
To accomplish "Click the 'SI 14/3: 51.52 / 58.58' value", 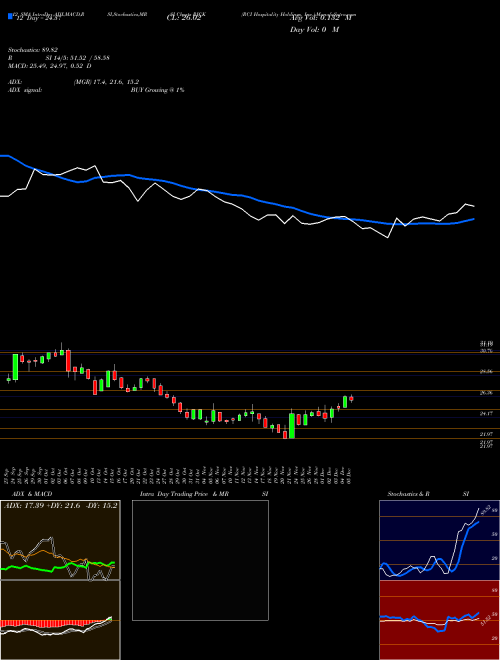I will (78, 58).
